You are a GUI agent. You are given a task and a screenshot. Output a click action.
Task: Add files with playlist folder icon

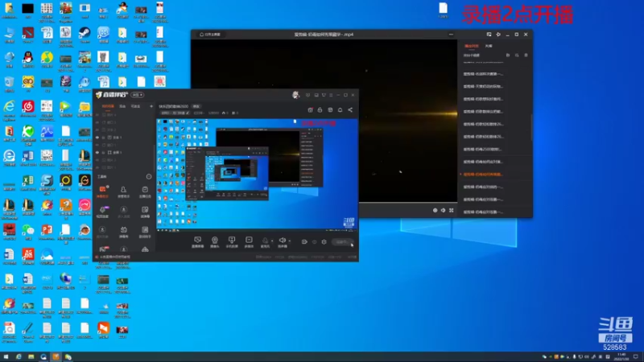click(x=508, y=55)
